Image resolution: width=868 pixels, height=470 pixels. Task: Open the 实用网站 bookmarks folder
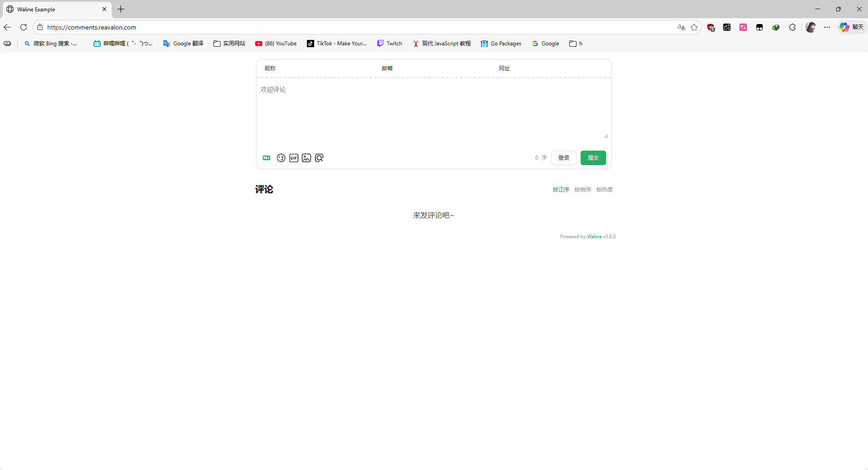pyautogui.click(x=229, y=44)
